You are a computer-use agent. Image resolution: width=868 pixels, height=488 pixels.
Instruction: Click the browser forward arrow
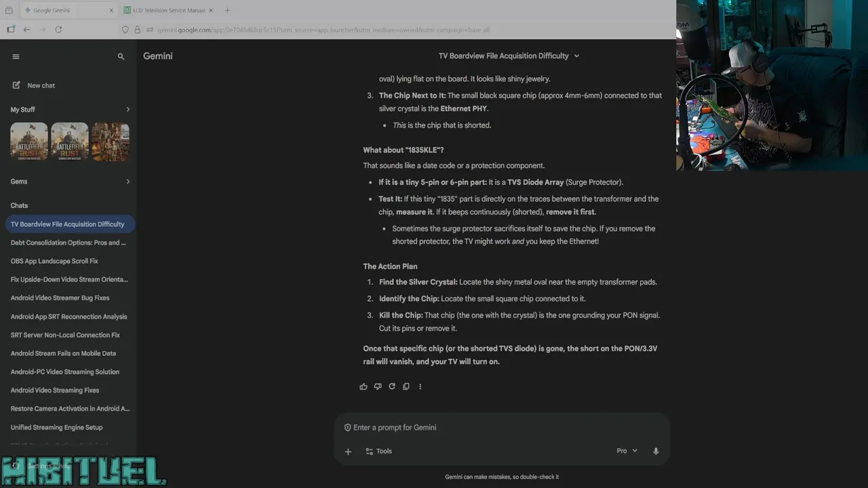pos(43,30)
